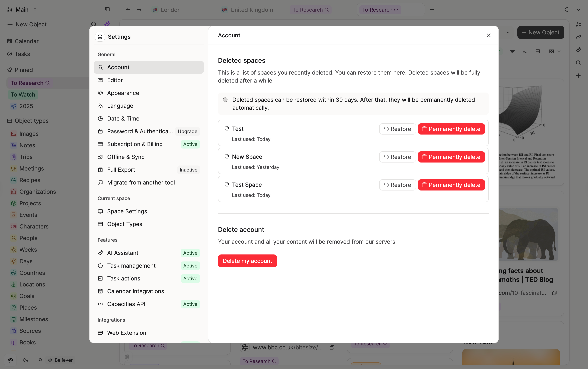Permanently delete Test Space
The width and height of the screenshot is (588, 369).
point(451,185)
